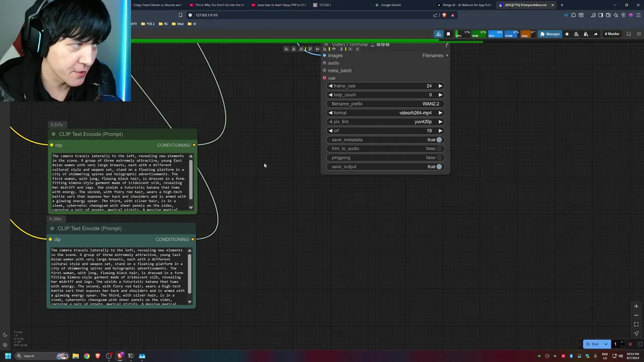The image size is (644, 362).
Task: Decrease loop_count with the left arrow
Action: point(331,95)
